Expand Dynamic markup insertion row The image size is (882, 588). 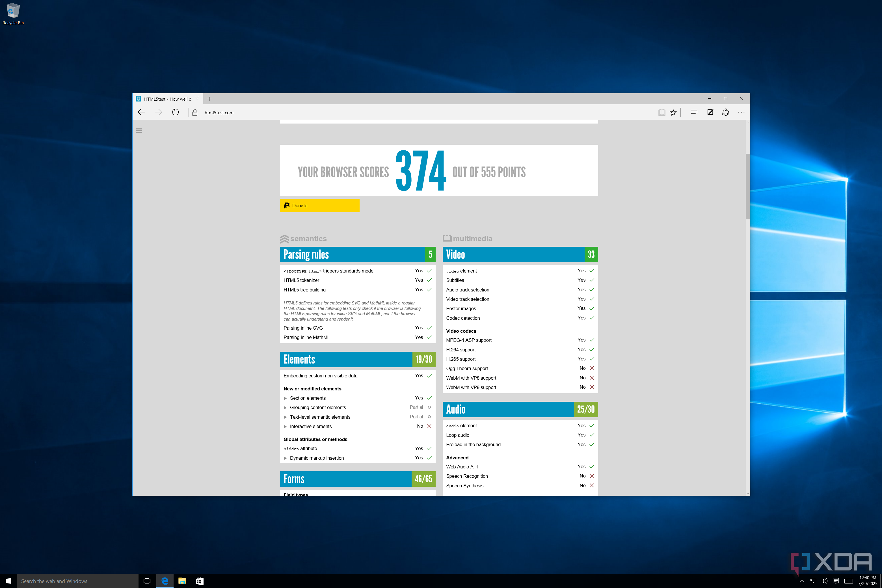(285, 458)
